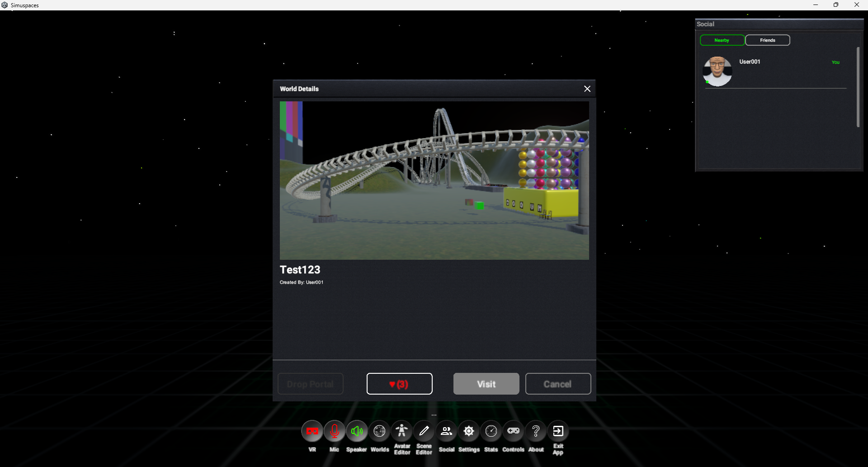Click the 'You' label beside User001

pyautogui.click(x=835, y=62)
